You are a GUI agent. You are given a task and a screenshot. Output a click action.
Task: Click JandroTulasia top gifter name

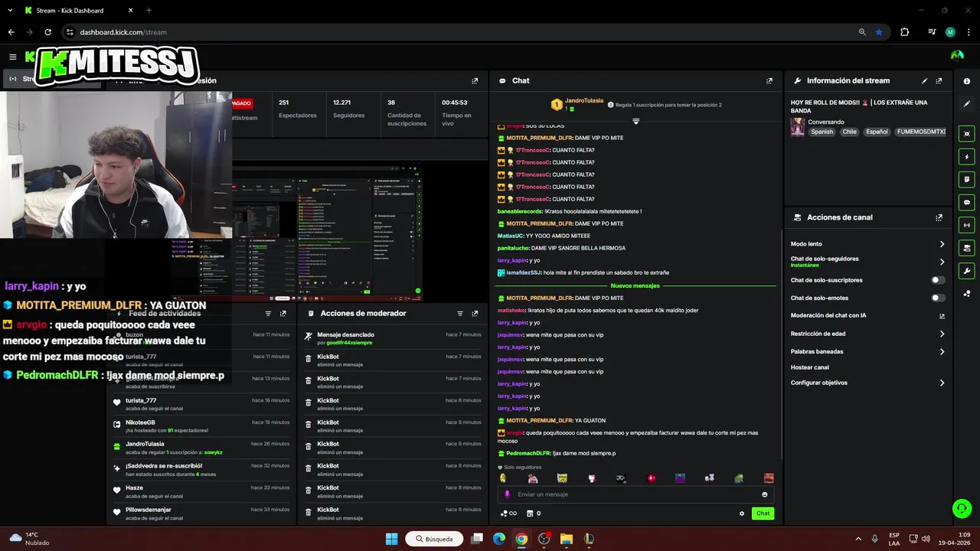click(x=584, y=101)
